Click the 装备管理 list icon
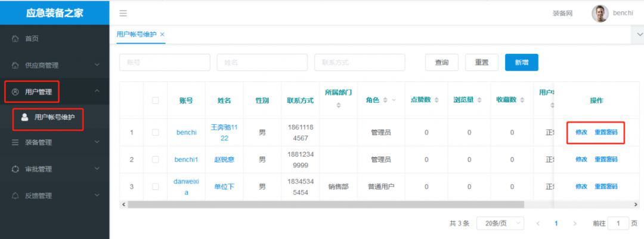 (x=16, y=142)
